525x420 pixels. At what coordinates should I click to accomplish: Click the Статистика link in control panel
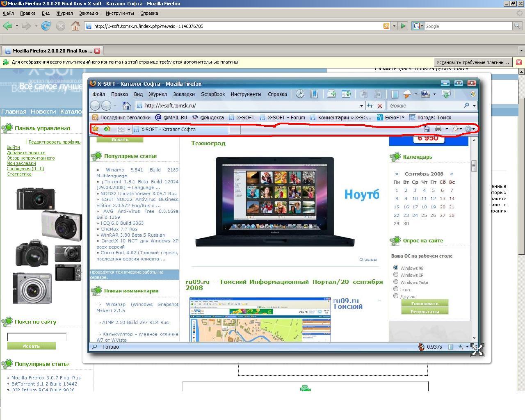[x=19, y=174]
